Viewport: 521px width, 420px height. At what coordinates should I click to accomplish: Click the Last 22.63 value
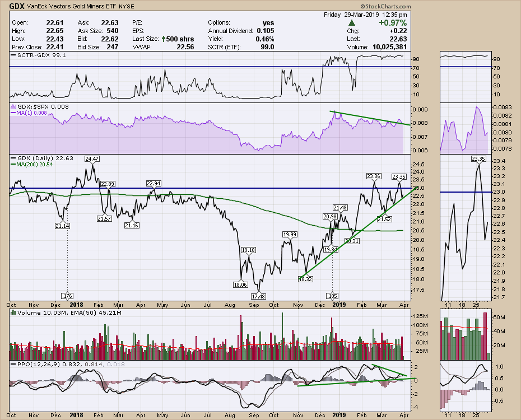tap(398, 39)
